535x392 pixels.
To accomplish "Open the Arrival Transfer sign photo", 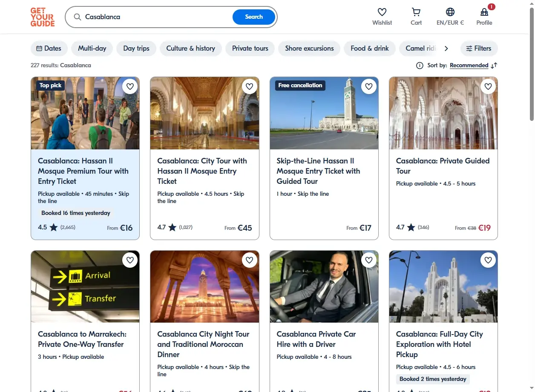I will [x=85, y=286].
